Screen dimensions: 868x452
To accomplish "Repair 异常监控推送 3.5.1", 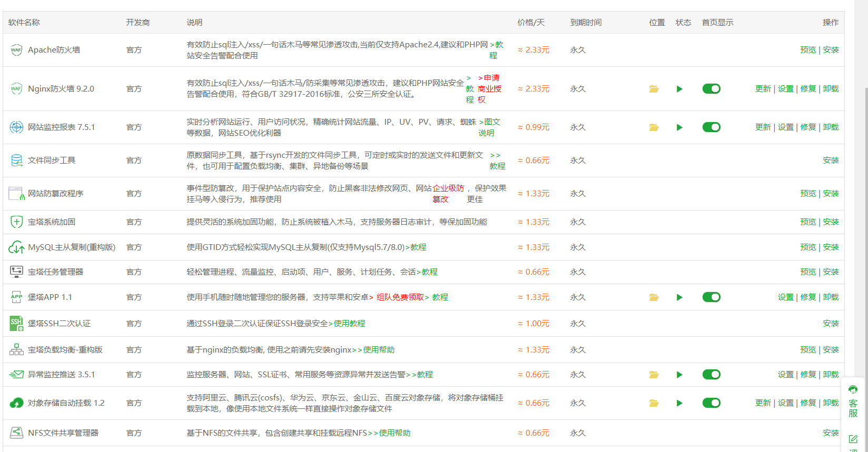I will (x=808, y=375).
